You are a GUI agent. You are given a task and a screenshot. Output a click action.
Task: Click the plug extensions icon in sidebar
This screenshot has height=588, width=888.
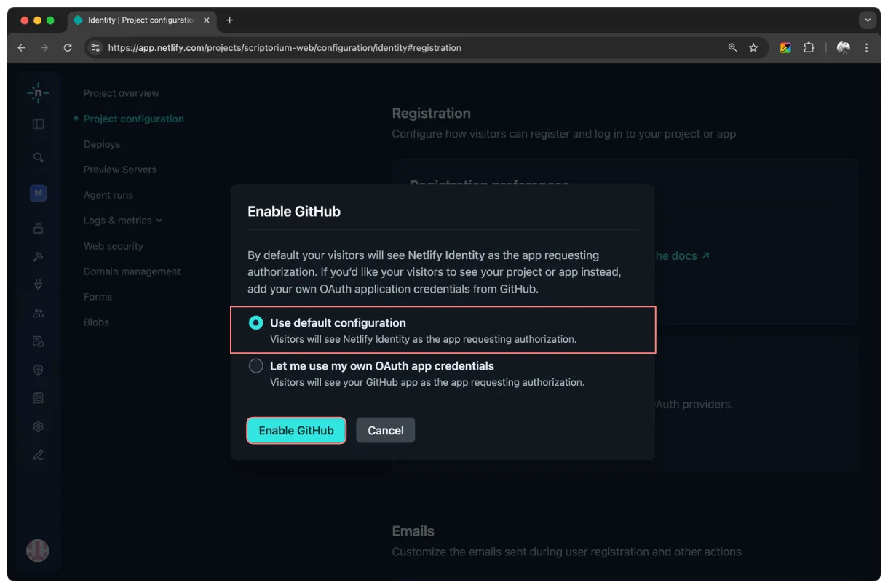click(39, 285)
